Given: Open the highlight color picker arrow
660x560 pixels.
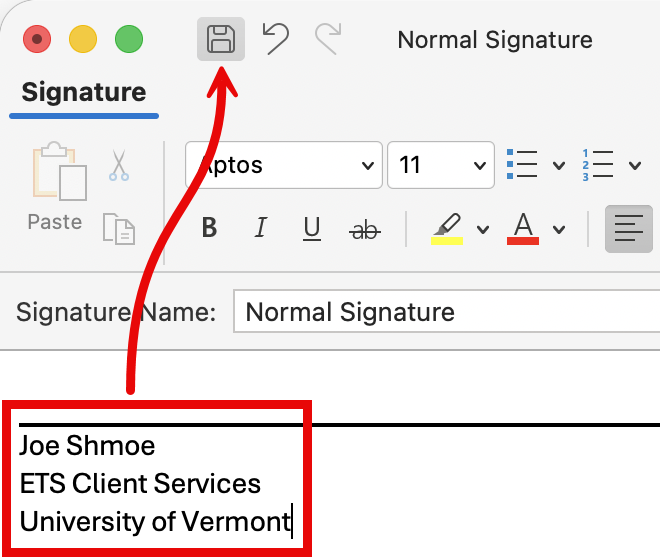Looking at the screenshot, I should pos(483,230).
